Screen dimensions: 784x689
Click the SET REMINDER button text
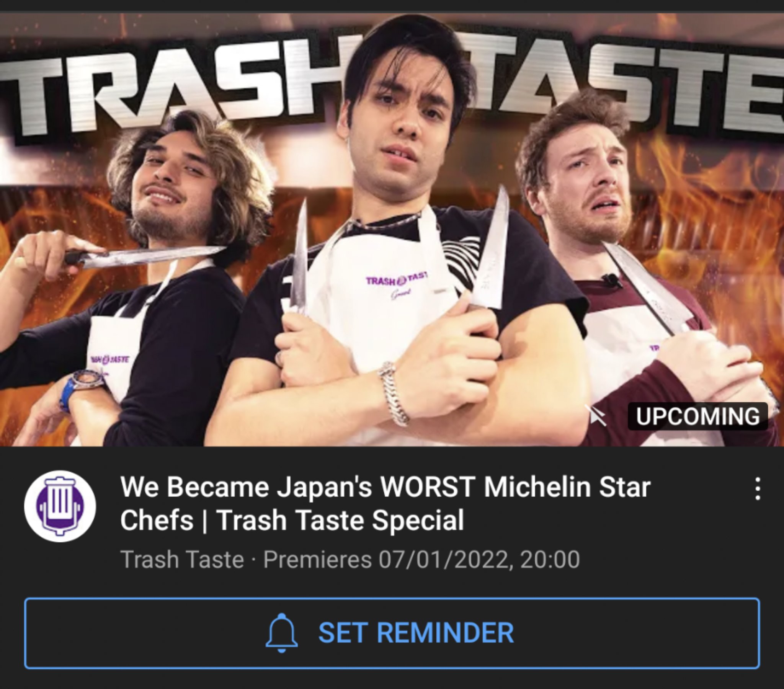(x=416, y=633)
